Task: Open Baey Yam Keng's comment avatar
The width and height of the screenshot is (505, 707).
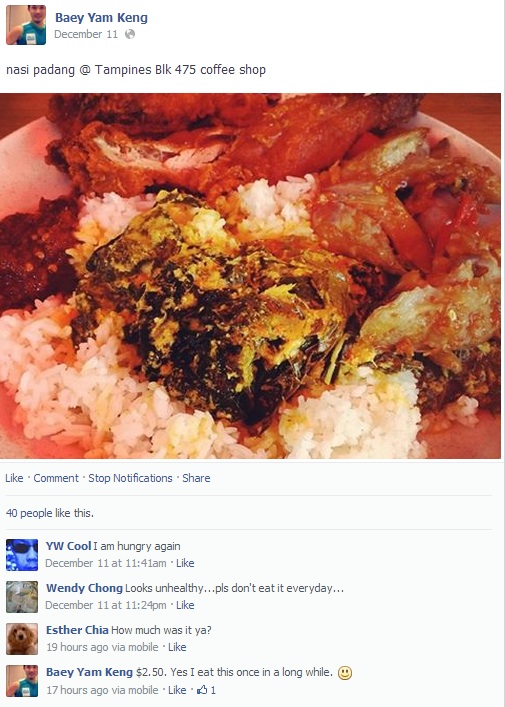Action: tap(22, 681)
